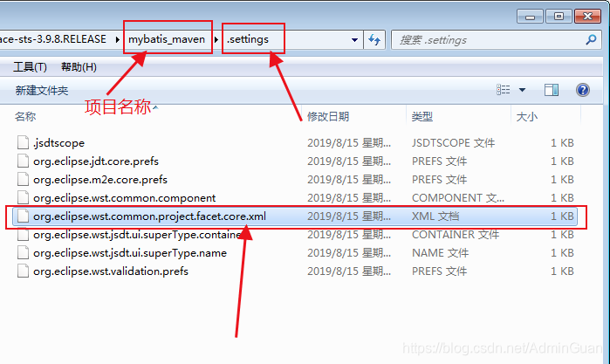Viewport: 610px width, 364px height.
Task: Open the view options dropdown arrow
Action: (522, 90)
